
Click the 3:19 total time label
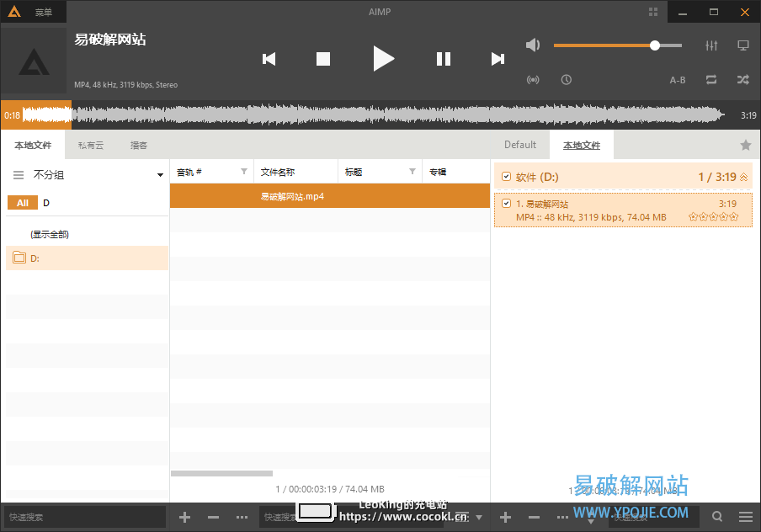coord(748,115)
